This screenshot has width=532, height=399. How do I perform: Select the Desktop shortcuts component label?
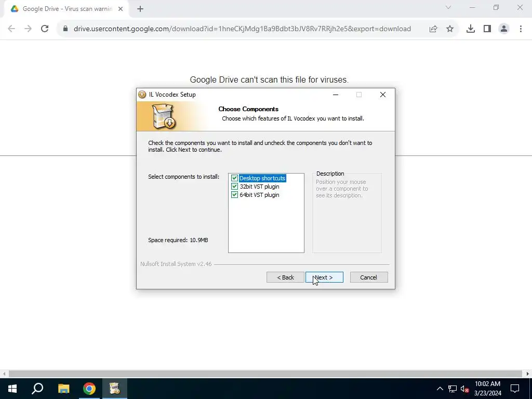point(262,178)
